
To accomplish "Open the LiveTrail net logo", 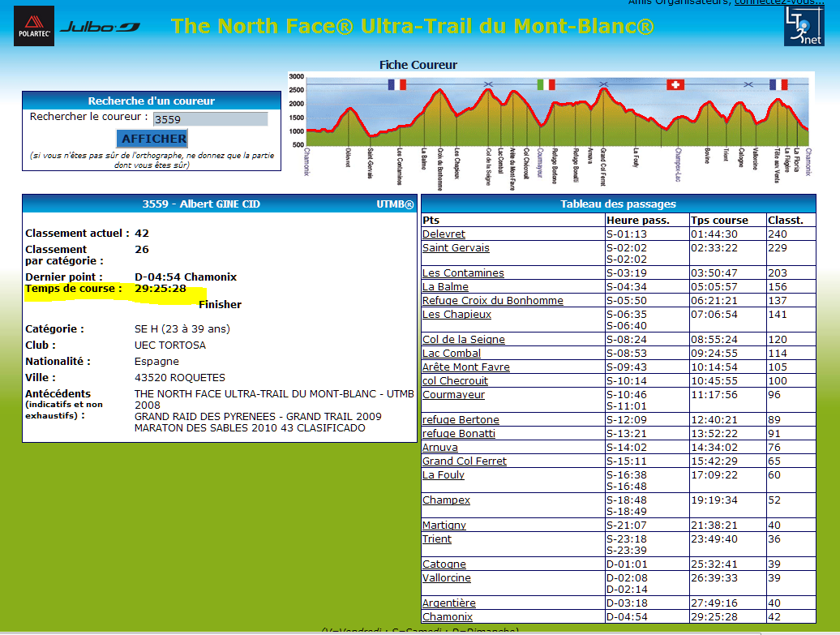I will coord(804,26).
